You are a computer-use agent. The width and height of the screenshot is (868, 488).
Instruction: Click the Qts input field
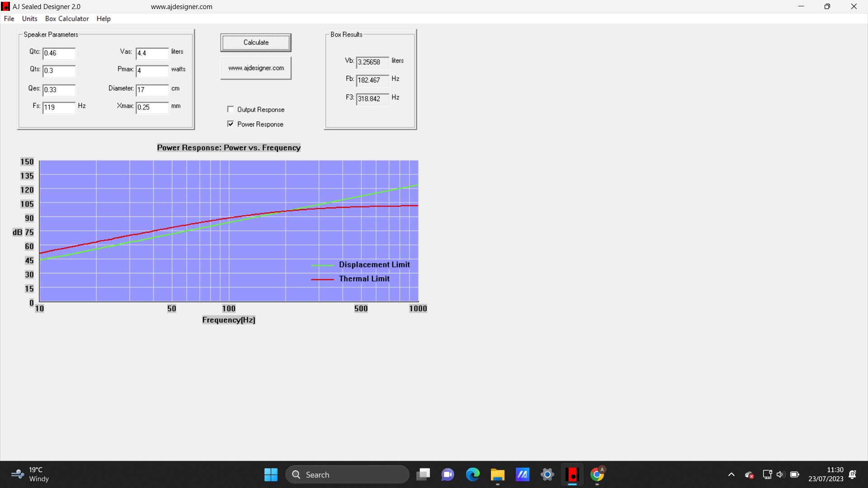pyautogui.click(x=59, y=71)
